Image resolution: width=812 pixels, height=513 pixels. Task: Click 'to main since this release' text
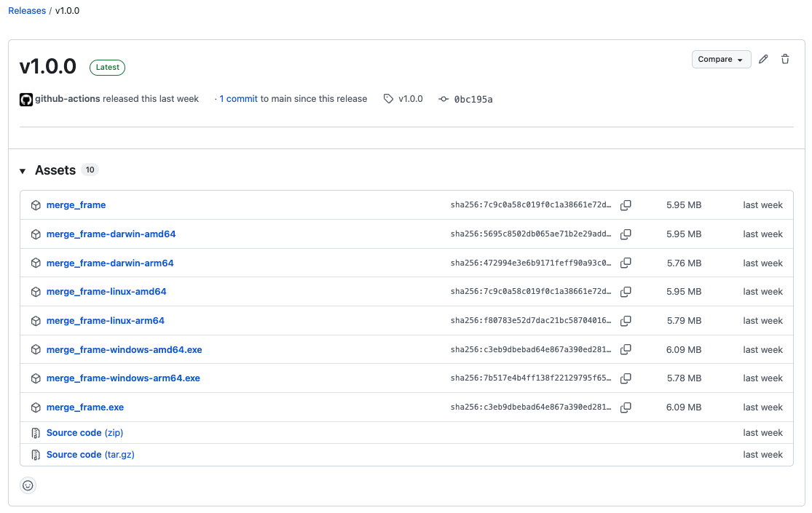[314, 99]
